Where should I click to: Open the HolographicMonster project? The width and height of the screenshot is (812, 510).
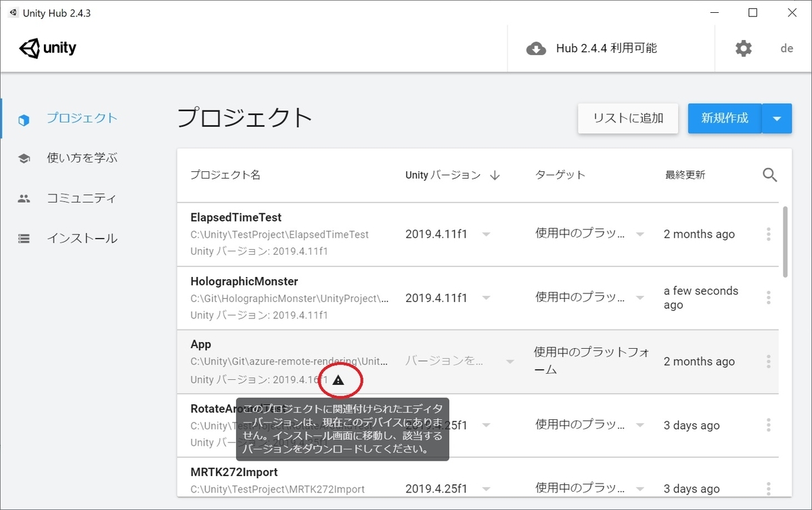[244, 281]
